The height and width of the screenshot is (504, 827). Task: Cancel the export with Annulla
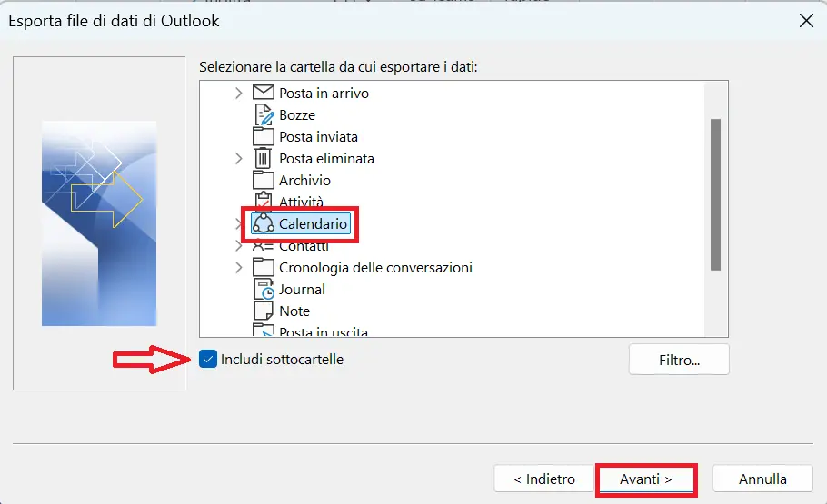pos(762,479)
